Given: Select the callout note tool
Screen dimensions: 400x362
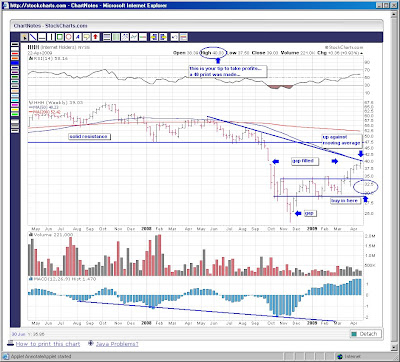Looking at the screenshot, I should pyautogui.click(x=87, y=37).
